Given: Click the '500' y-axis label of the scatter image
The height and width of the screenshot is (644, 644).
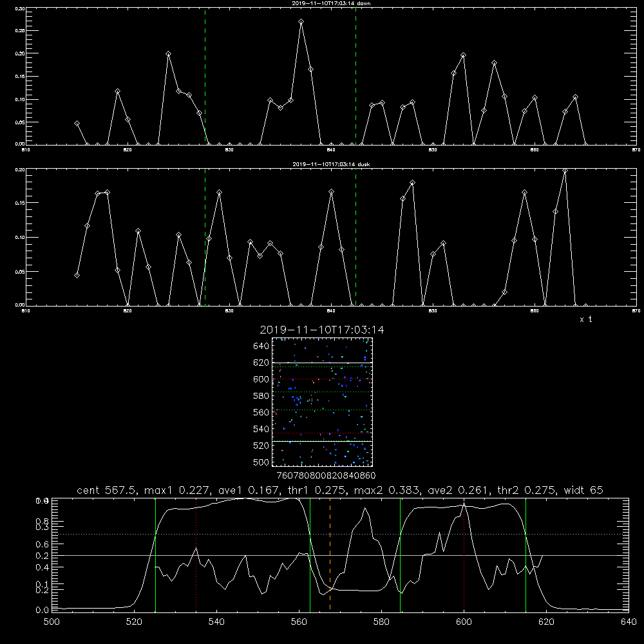Looking at the screenshot, I should pyautogui.click(x=261, y=462).
